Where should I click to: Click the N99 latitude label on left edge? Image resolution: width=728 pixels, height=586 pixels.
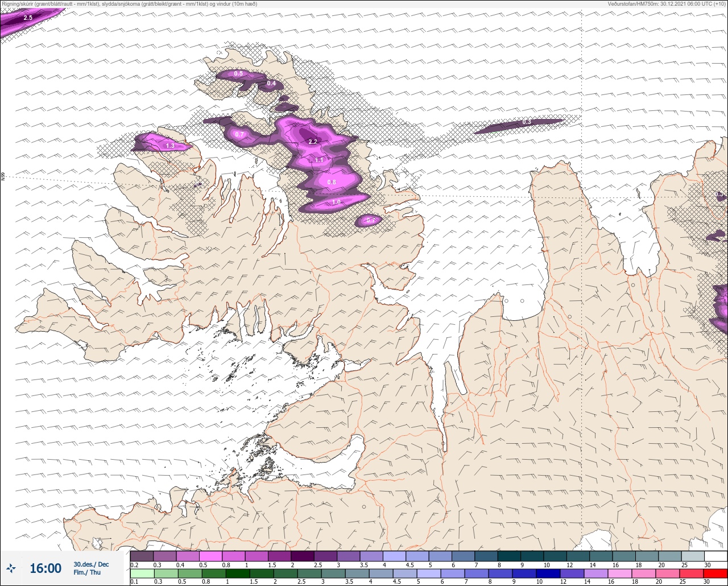click(x=3, y=177)
